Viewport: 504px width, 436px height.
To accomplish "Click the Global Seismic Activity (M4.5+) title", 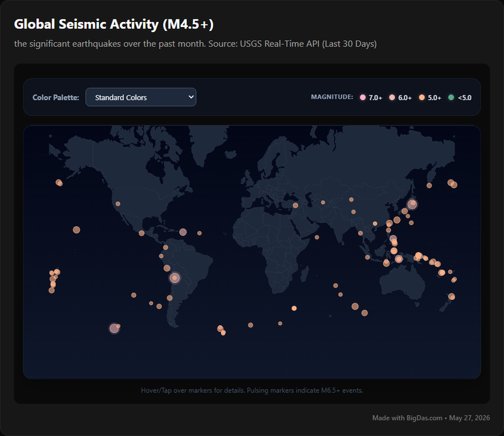I will pyautogui.click(x=114, y=24).
